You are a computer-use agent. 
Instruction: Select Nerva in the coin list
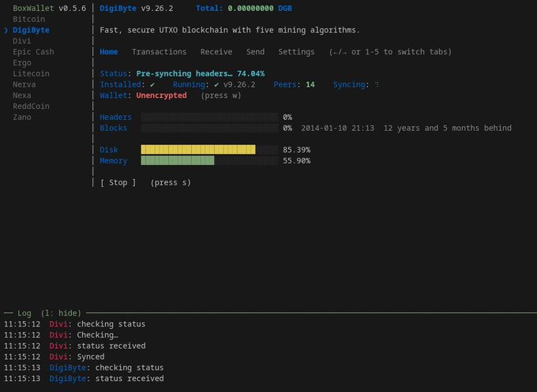tap(24, 84)
